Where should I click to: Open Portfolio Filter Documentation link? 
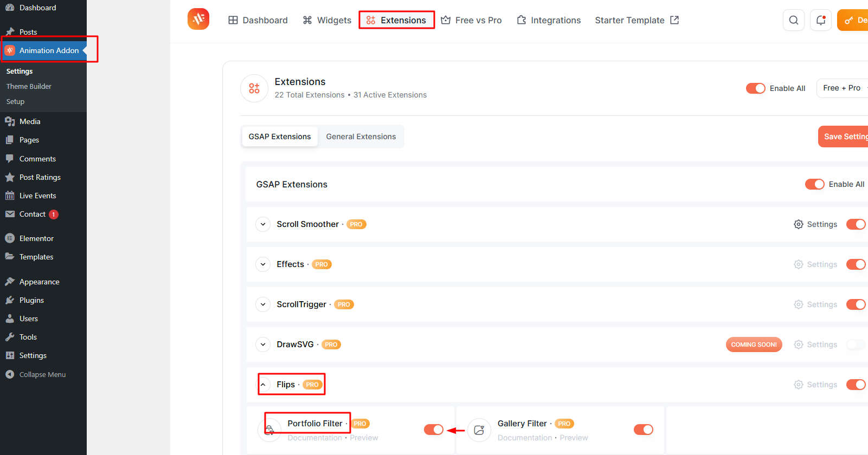tap(315, 438)
